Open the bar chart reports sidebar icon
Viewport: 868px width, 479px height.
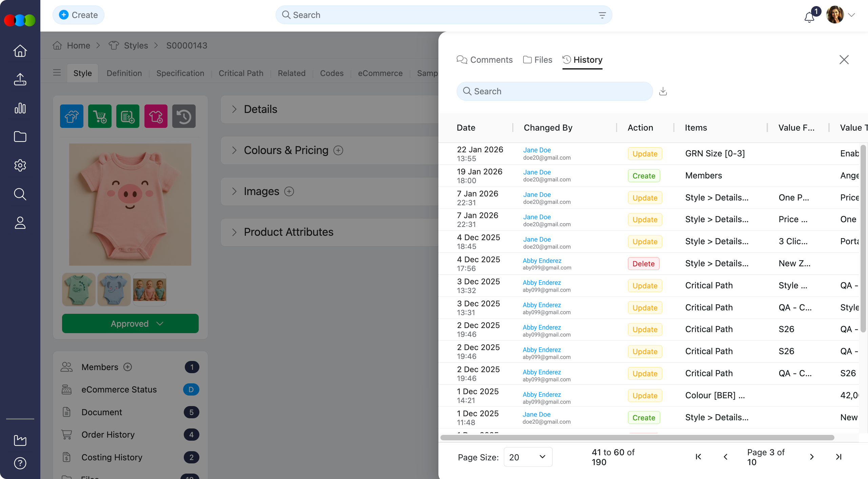(x=20, y=108)
